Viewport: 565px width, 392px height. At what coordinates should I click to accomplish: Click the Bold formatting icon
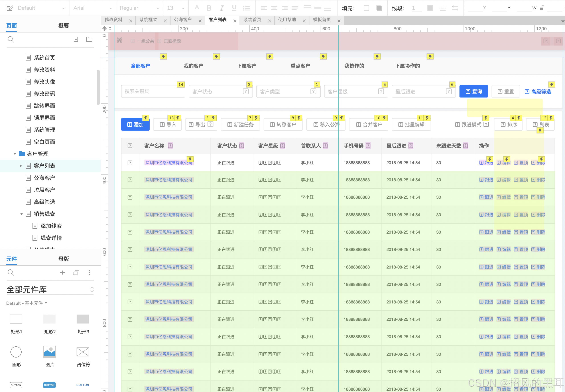pyautogui.click(x=209, y=8)
